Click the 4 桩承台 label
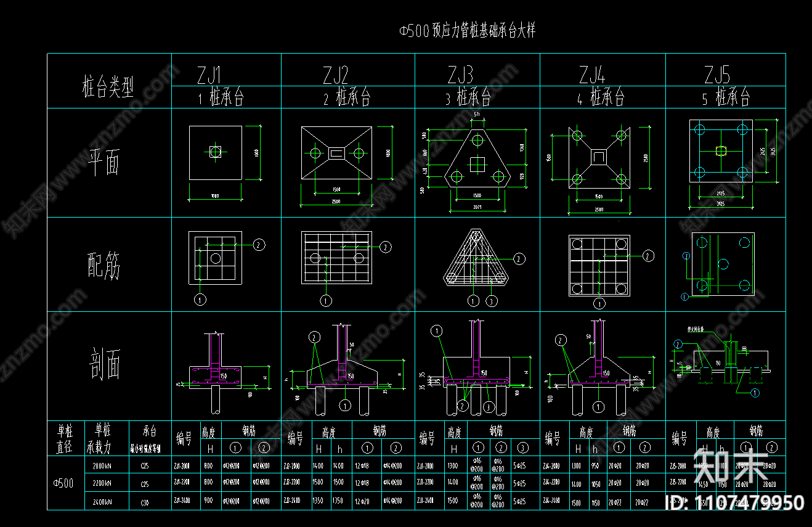The width and height of the screenshot is (812, 527). tap(601, 97)
